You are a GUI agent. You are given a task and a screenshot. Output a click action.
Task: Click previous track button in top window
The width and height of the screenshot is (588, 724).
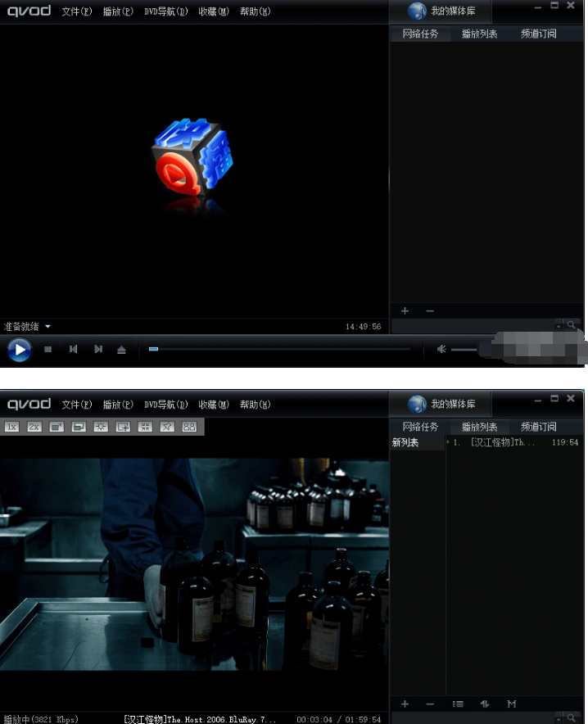pos(73,349)
